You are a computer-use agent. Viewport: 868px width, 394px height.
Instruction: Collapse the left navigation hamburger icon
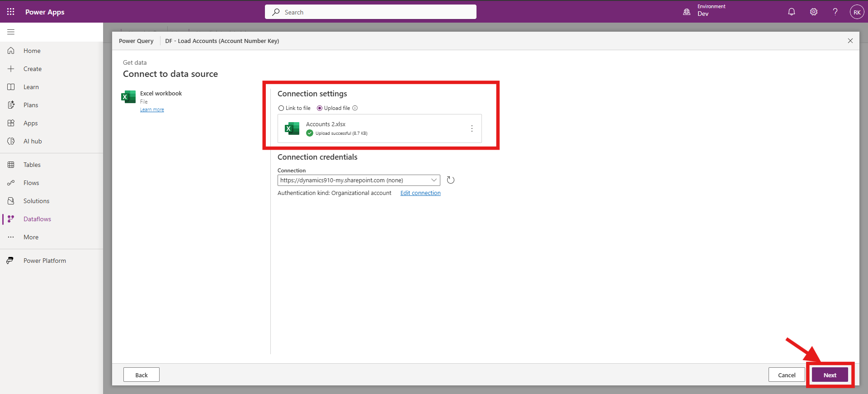11,32
